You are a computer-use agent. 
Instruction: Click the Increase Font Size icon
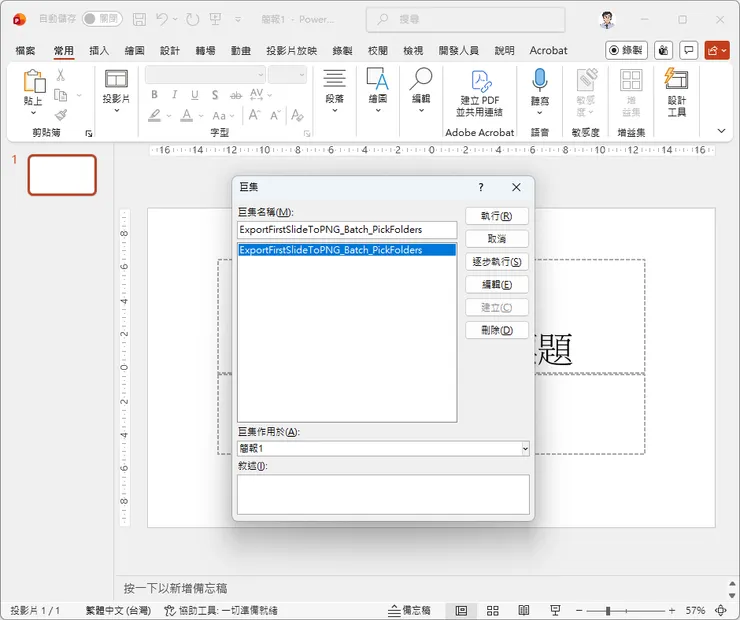coord(254,115)
